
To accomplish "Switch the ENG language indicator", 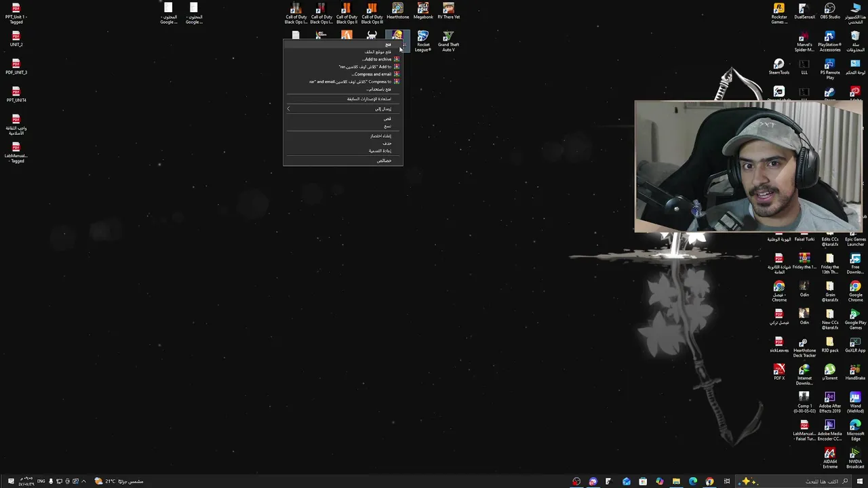I will (x=41, y=481).
